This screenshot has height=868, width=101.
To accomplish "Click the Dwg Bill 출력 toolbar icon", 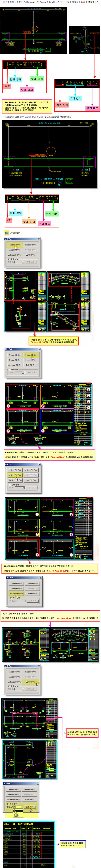I will pyautogui.click(x=6, y=232).
